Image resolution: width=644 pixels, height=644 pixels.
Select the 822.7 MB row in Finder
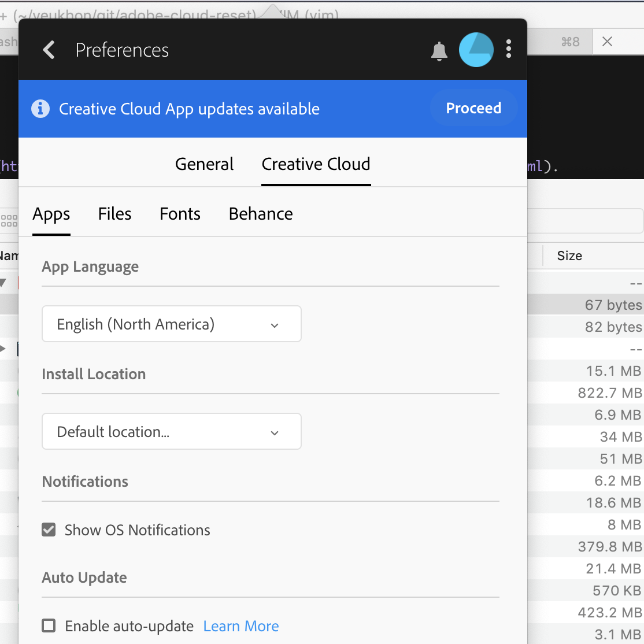pyautogui.click(x=586, y=393)
